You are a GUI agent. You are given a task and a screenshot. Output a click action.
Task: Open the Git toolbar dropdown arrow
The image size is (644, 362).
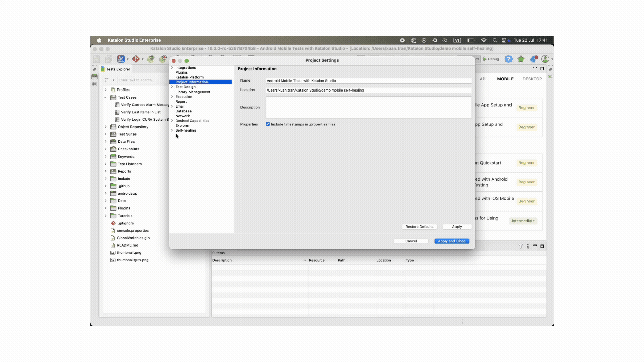[143, 59]
